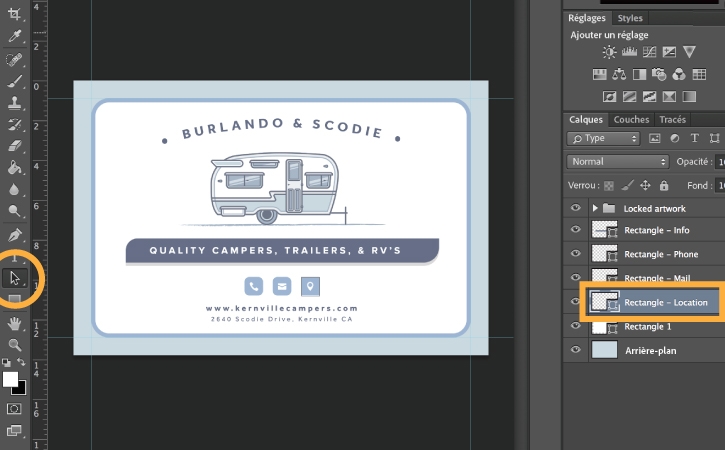The image size is (725, 450).
Task: Add an Exposure adjustment
Action: [x=669, y=52]
